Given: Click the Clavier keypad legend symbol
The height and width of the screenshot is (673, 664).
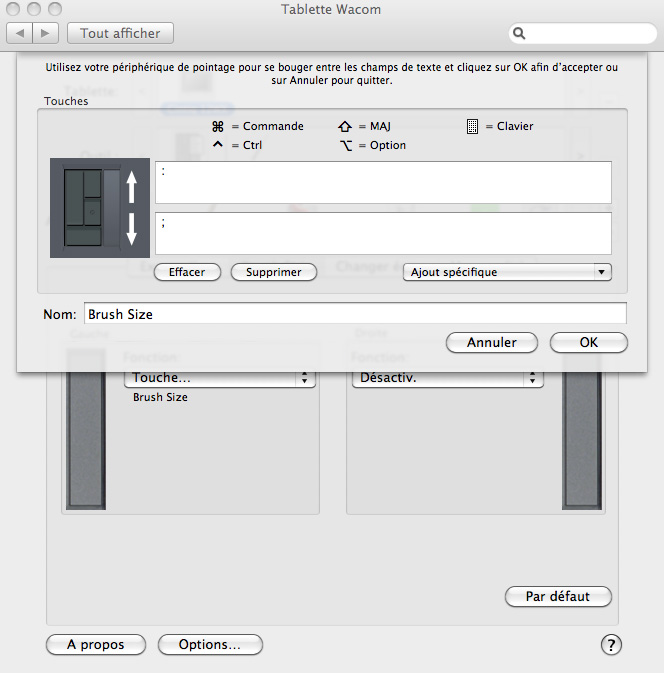Looking at the screenshot, I should click(x=472, y=127).
